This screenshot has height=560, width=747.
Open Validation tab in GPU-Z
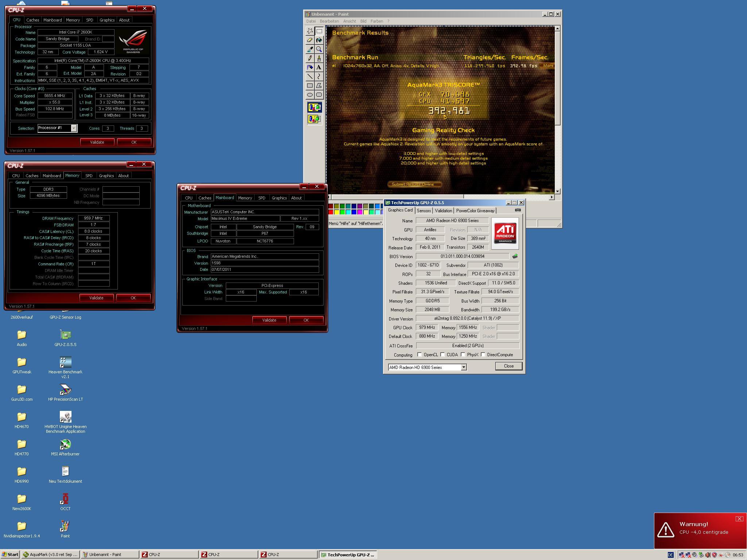coord(444,211)
